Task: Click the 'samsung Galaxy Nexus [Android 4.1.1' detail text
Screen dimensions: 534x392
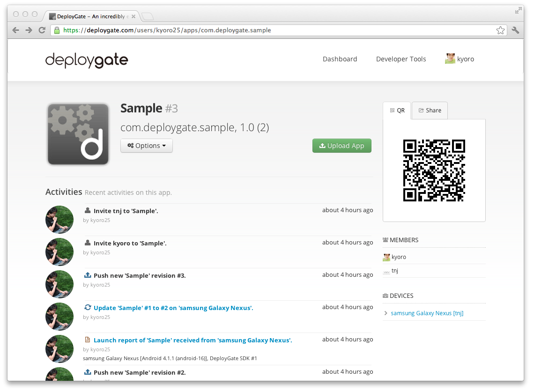Action: (170, 358)
